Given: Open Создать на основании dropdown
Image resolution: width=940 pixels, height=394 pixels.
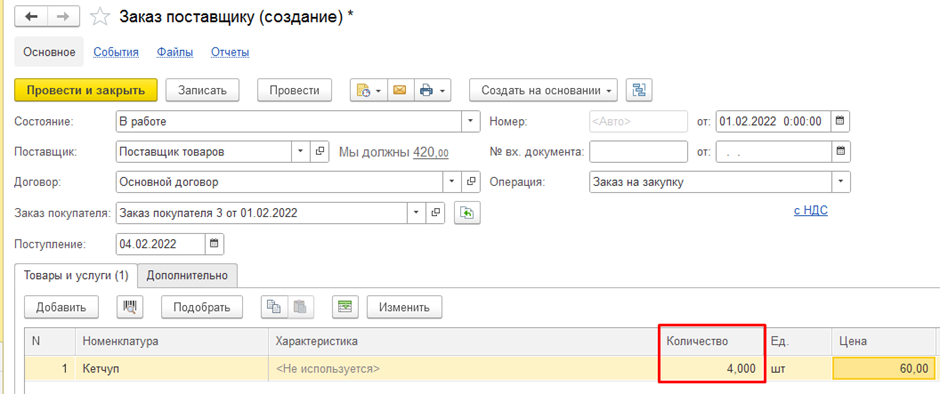Looking at the screenshot, I should [x=543, y=91].
